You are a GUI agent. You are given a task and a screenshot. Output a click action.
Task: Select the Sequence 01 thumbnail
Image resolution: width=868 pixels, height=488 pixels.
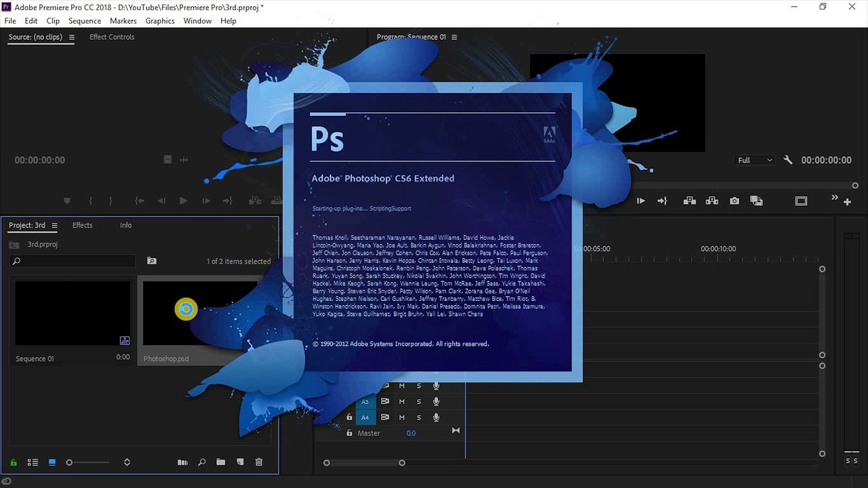pyautogui.click(x=73, y=314)
